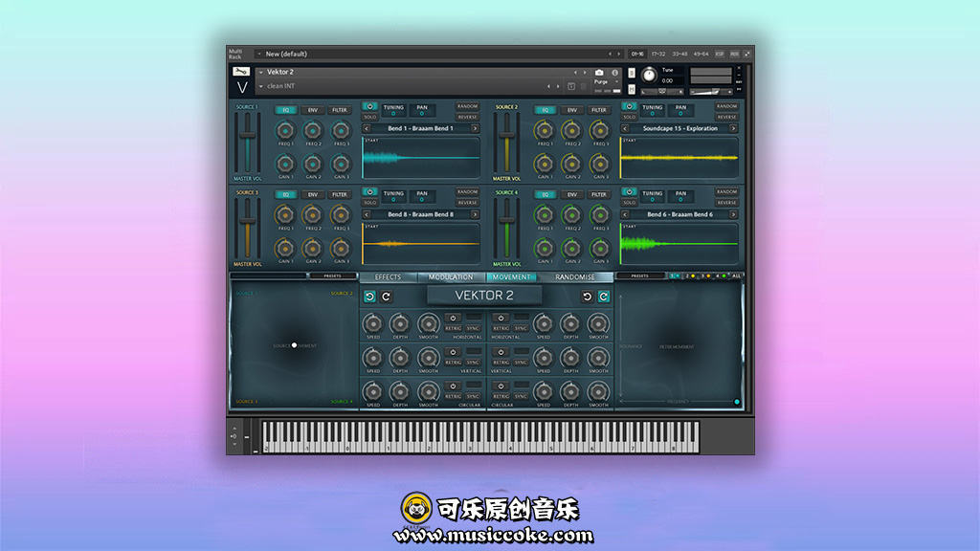Open the New (default) multi dropdown
This screenshot has height=551, width=980.
(x=259, y=54)
